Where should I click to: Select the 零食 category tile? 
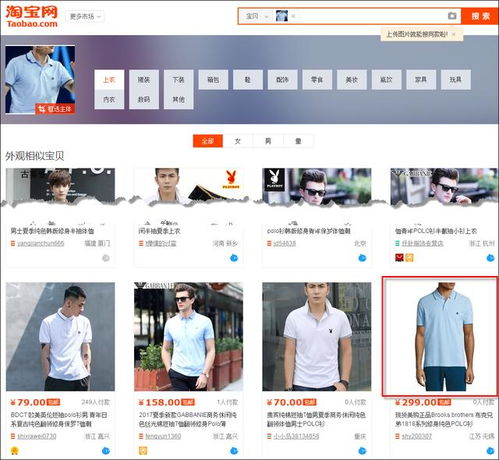coord(317,80)
